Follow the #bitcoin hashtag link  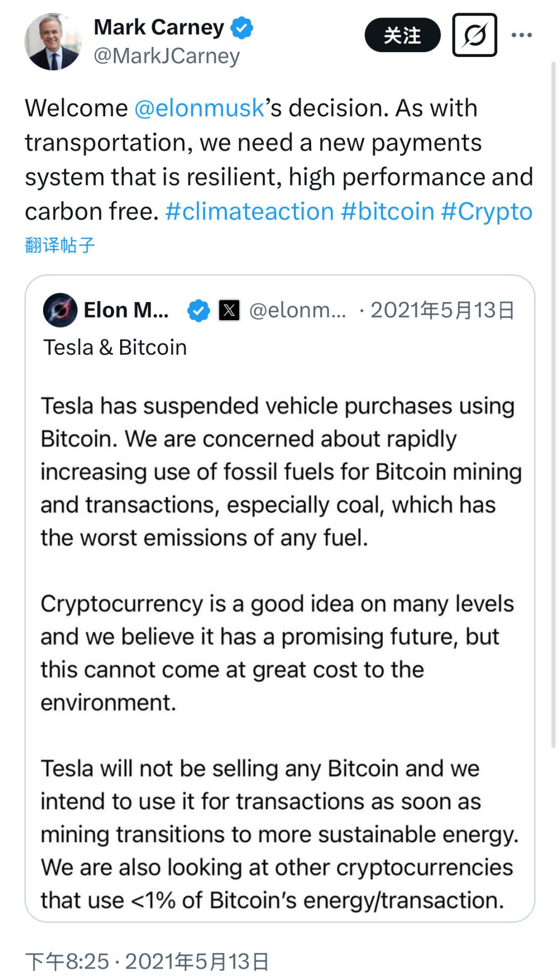pos(388,211)
